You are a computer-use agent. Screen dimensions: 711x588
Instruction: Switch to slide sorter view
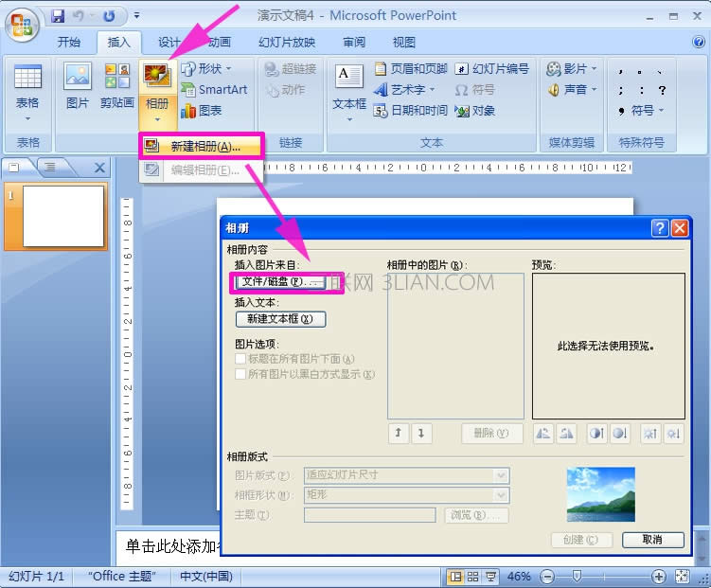[473, 577]
